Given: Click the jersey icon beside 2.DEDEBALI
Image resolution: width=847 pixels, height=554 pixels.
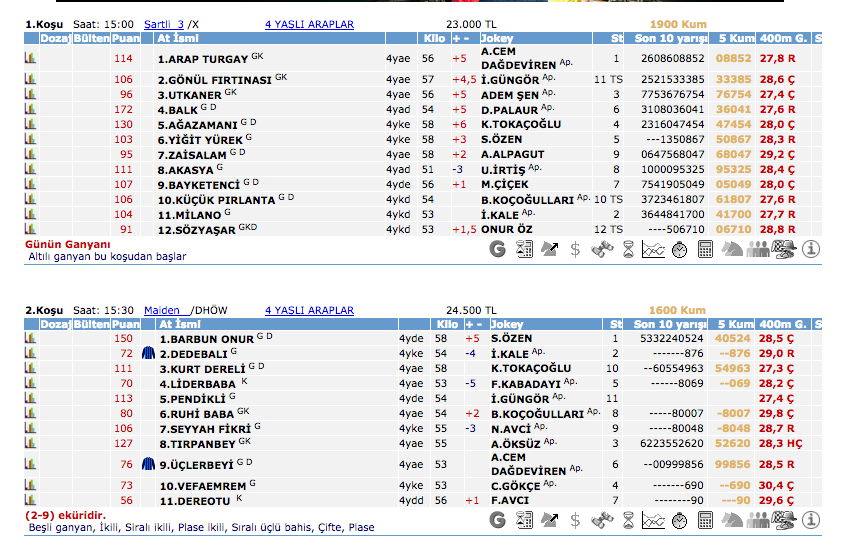Looking at the screenshot, I should (149, 354).
